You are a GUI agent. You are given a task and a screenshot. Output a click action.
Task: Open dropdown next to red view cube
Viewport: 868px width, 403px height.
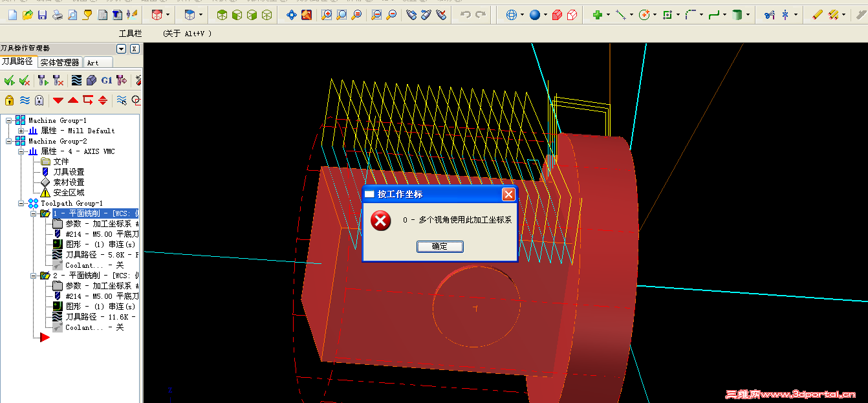coord(168,14)
